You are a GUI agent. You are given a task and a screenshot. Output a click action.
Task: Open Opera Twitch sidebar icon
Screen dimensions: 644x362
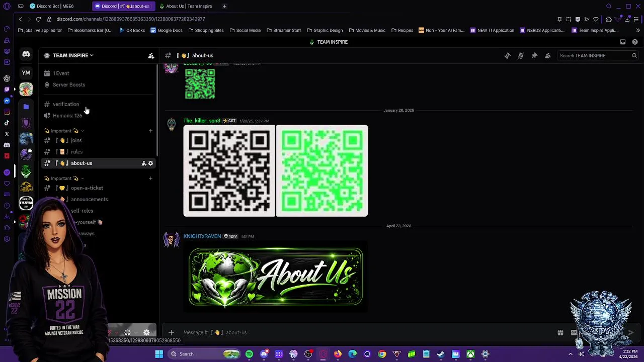7,89
